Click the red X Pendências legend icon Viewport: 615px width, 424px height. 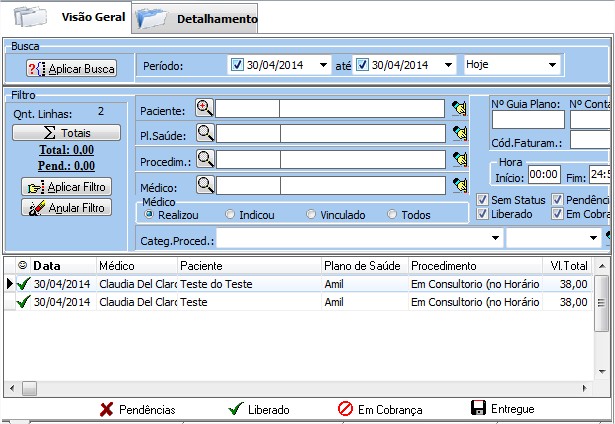106,409
